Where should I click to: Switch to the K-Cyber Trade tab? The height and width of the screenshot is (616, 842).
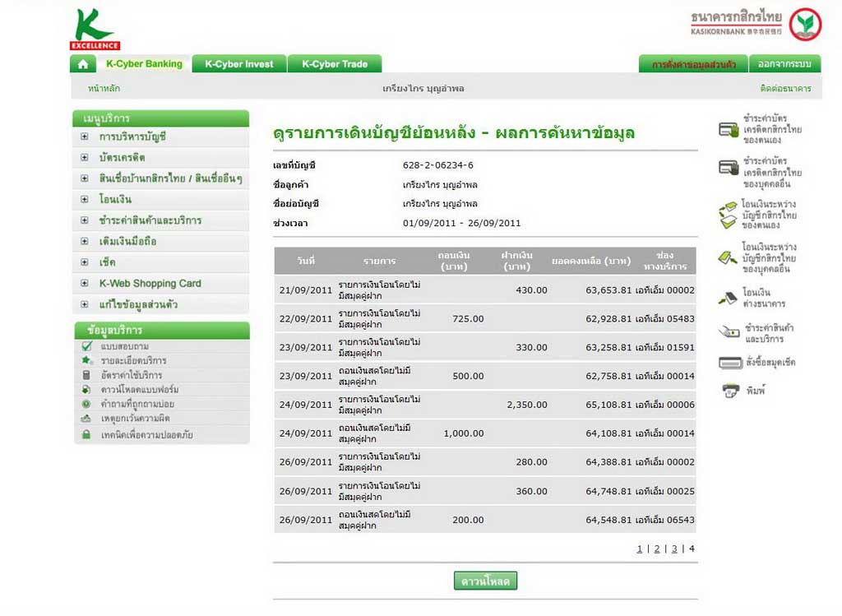[x=335, y=64]
